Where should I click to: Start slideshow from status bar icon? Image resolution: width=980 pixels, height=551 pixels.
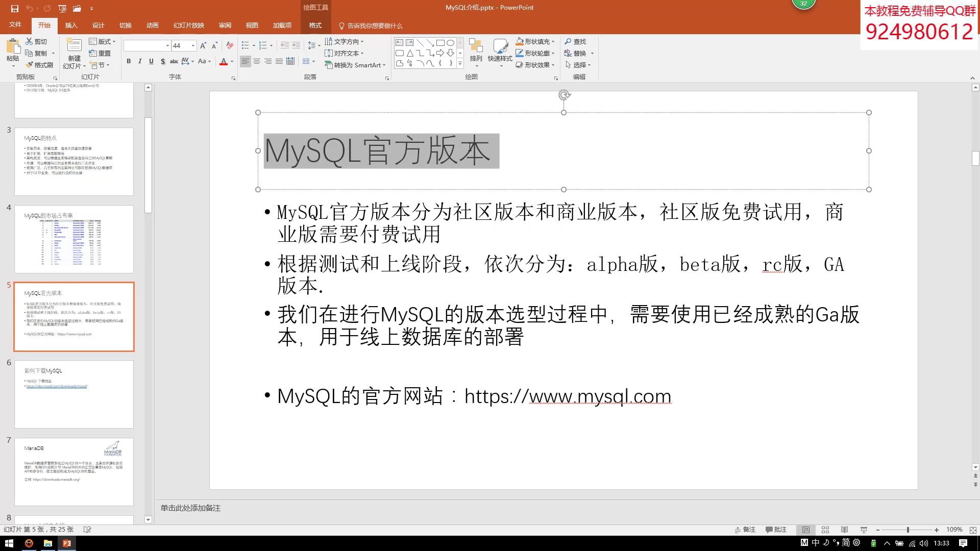tap(864, 530)
